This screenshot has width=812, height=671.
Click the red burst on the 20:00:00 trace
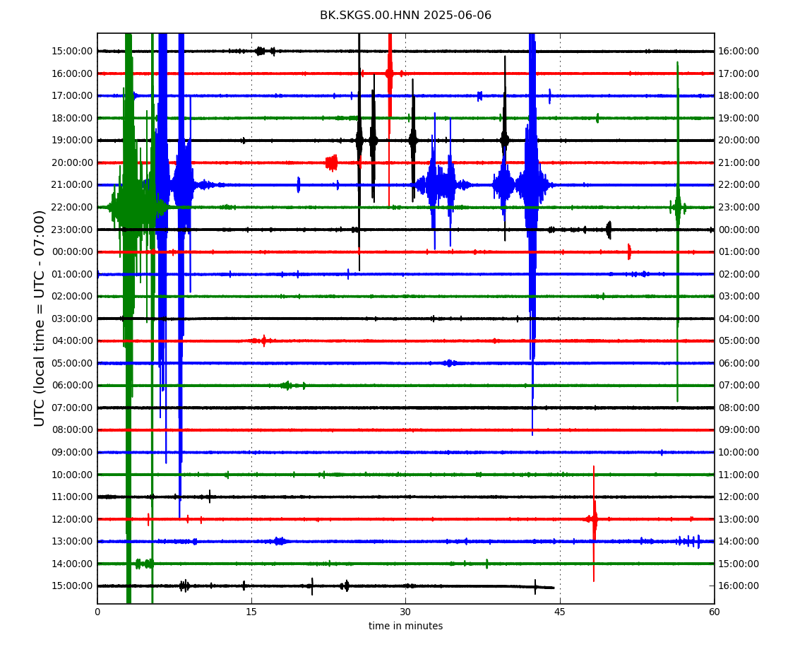coord(331,162)
